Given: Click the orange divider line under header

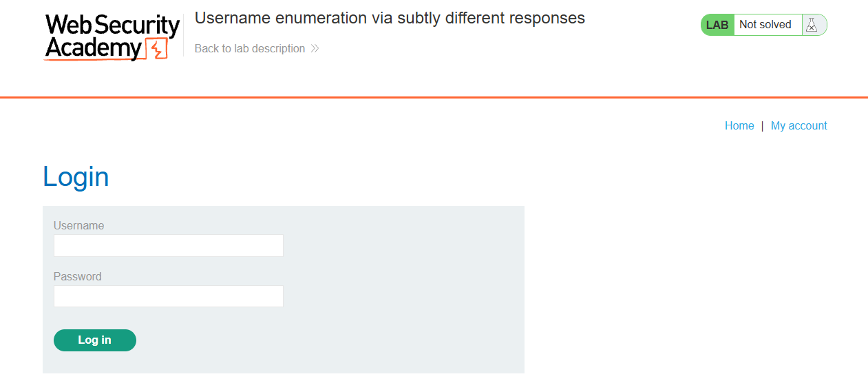Looking at the screenshot, I should pyautogui.click(x=434, y=97).
